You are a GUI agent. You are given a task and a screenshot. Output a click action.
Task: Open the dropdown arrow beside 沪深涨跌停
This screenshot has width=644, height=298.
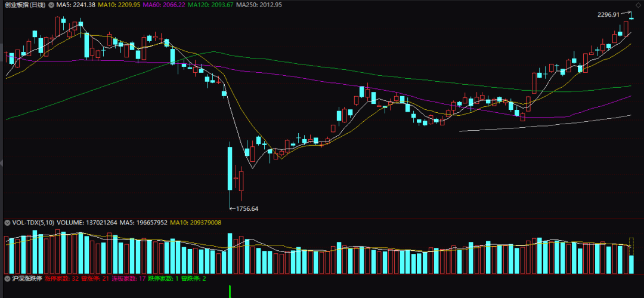[x=7, y=279]
